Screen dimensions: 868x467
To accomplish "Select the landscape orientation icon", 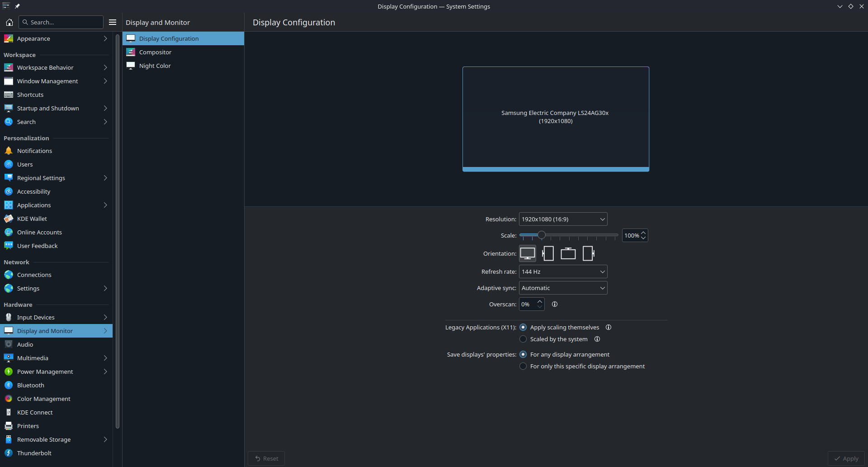I will pos(528,253).
